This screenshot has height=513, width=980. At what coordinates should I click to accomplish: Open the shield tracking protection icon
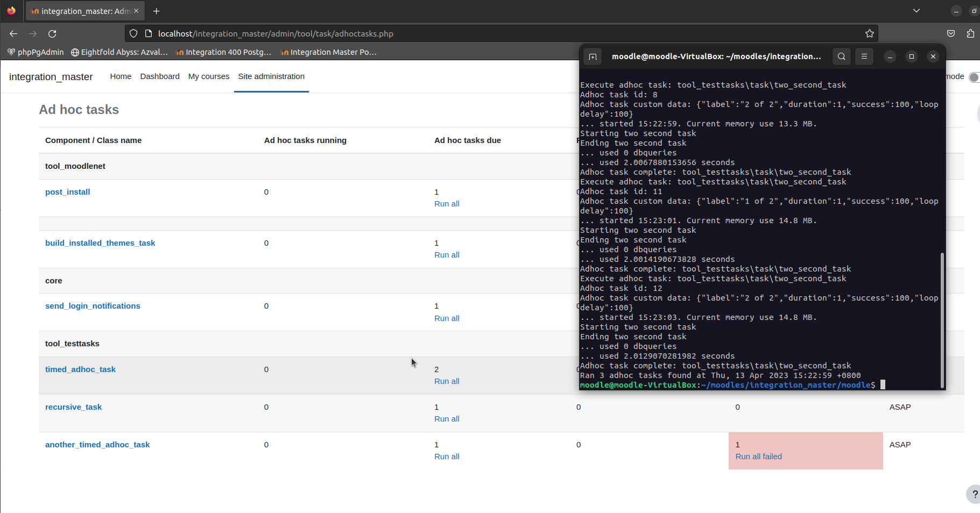point(133,33)
